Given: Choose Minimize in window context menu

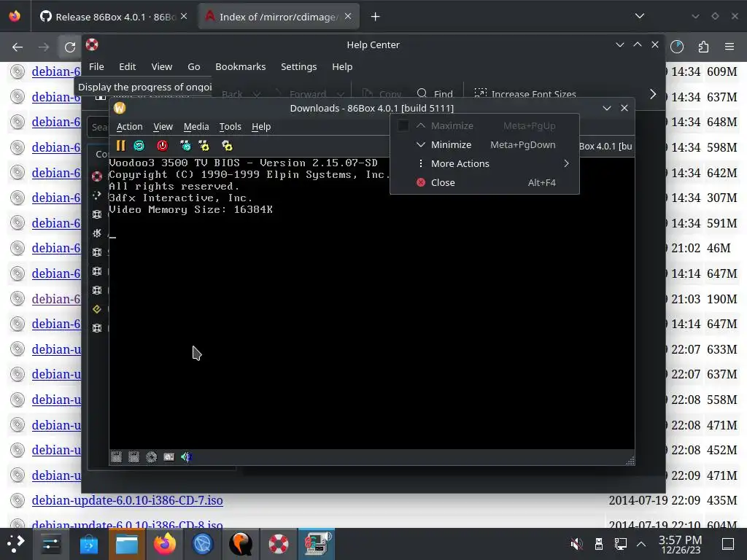Looking at the screenshot, I should coord(484,145).
